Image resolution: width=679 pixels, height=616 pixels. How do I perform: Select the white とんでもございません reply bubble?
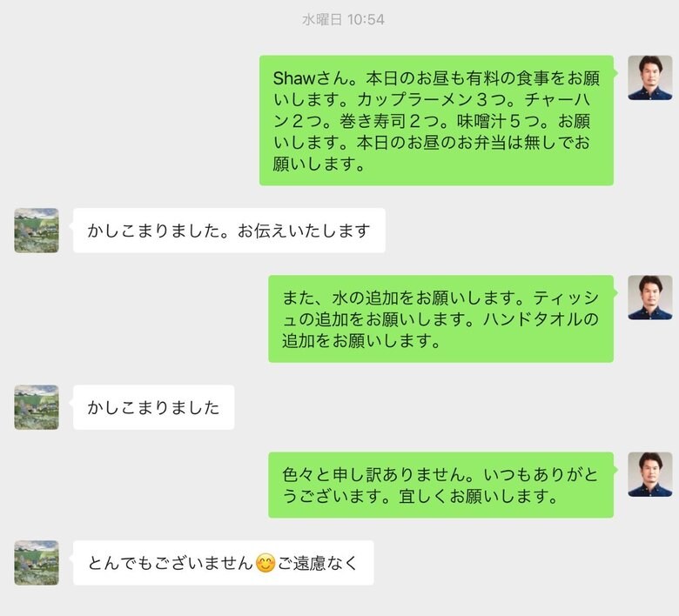(224, 563)
